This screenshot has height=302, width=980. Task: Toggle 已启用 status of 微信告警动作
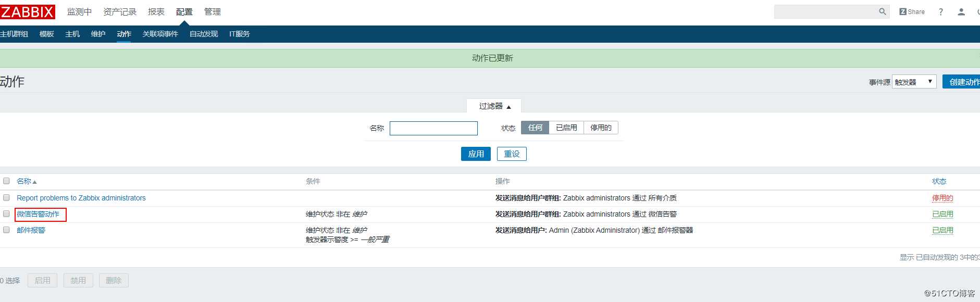coord(942,214)
